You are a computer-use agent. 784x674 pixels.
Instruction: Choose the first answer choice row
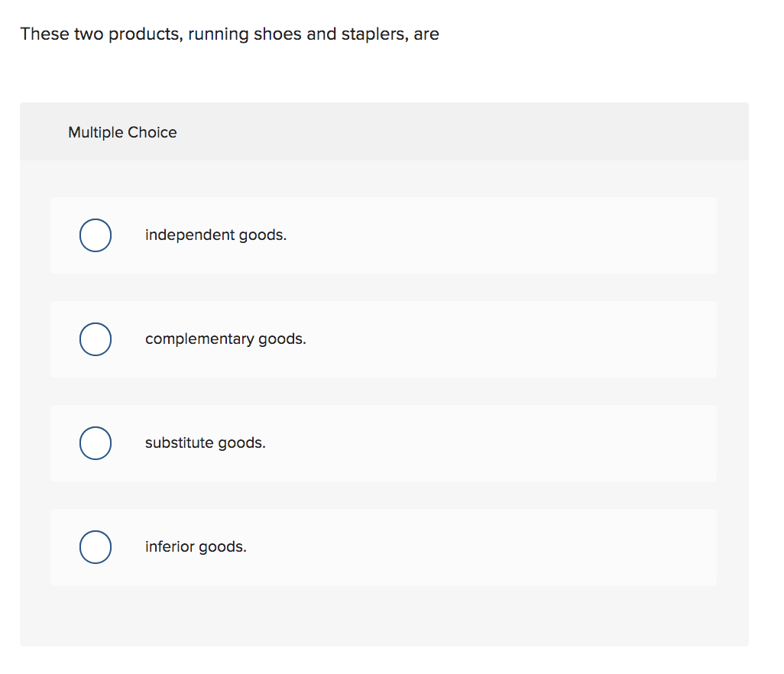[x=382, y=235]
